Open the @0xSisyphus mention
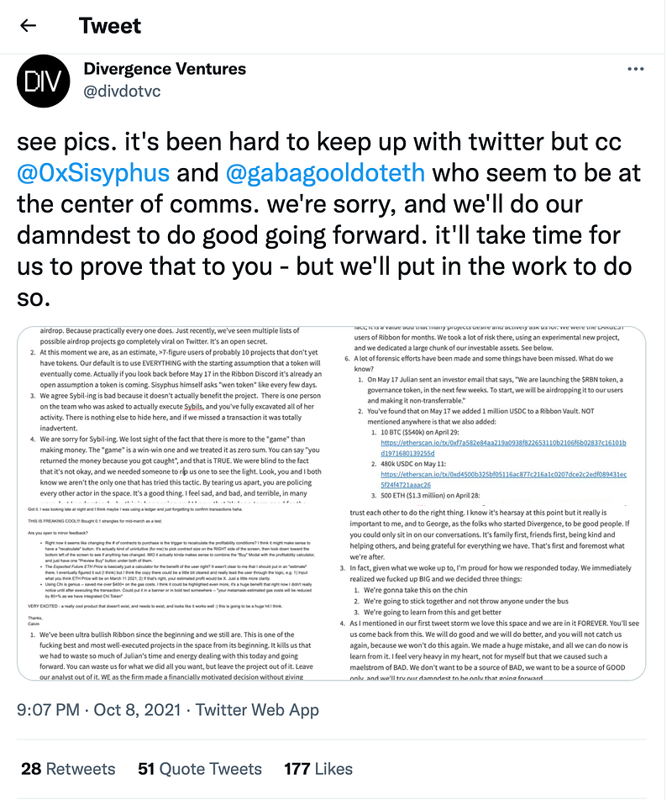The image size is (672, 800). [93, 172]
